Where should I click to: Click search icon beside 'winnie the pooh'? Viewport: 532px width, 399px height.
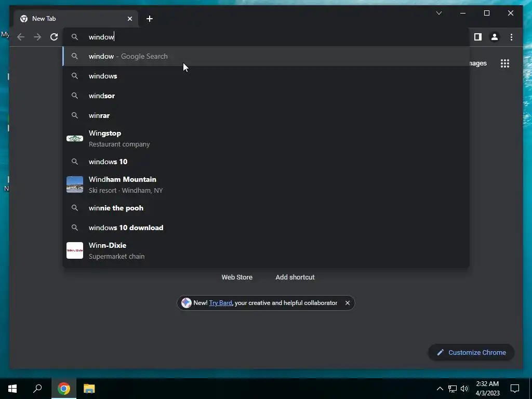click(x=75, y=208)
